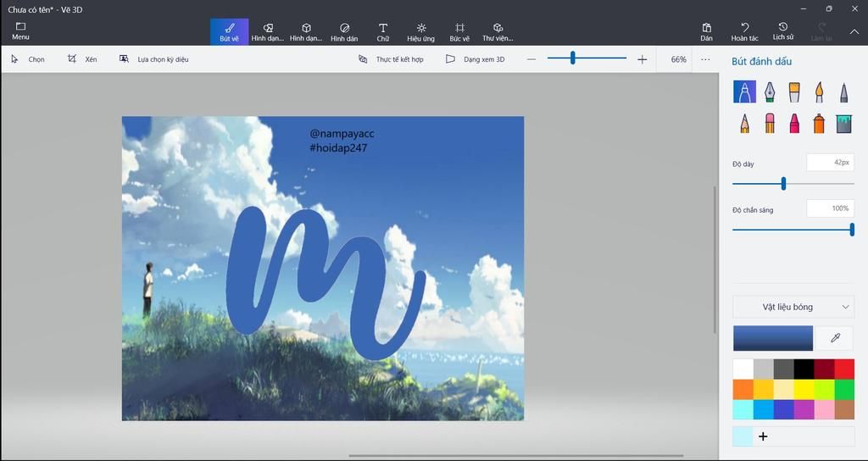Adjust the Độ dày thickness slider
868x461 pixels.
793,184
